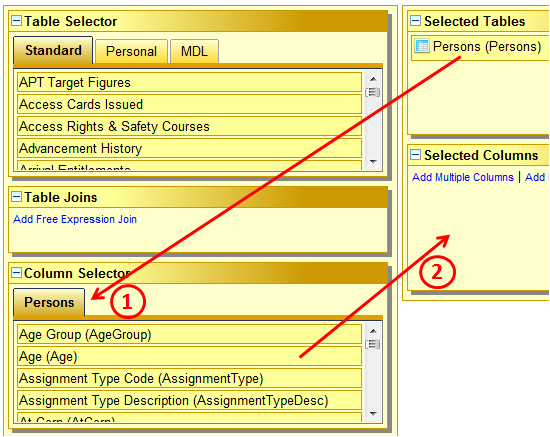The width and height of the screenshot is (550, 437).
Task: Select the Persons tab in Column Selector
Action: coord(49,302)
